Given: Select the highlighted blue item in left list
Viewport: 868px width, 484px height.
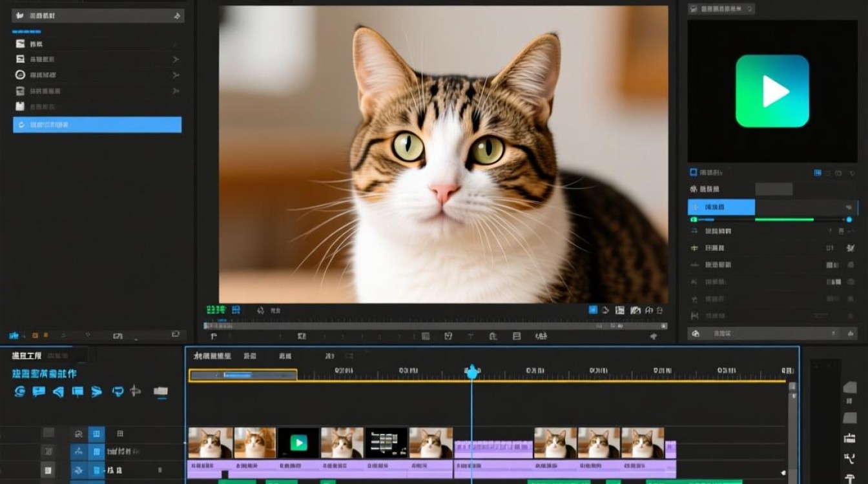Looking at the screenshot, I should [x=97, y=125].
